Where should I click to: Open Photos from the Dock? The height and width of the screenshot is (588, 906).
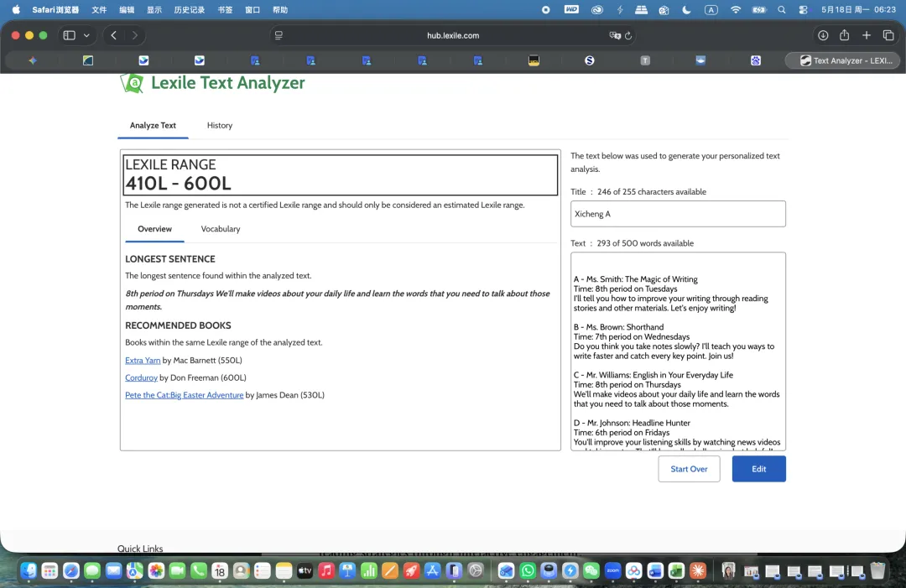pyautogui.click(x=156, y=570)
